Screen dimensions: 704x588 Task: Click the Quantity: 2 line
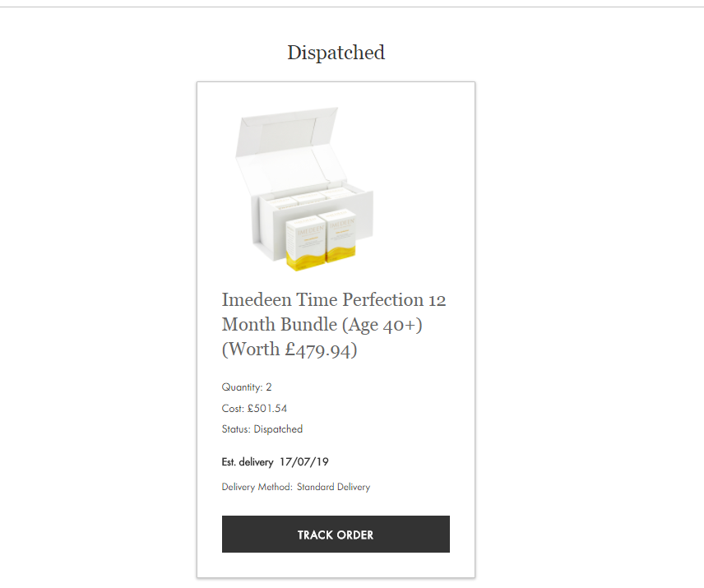pos(247,387)
